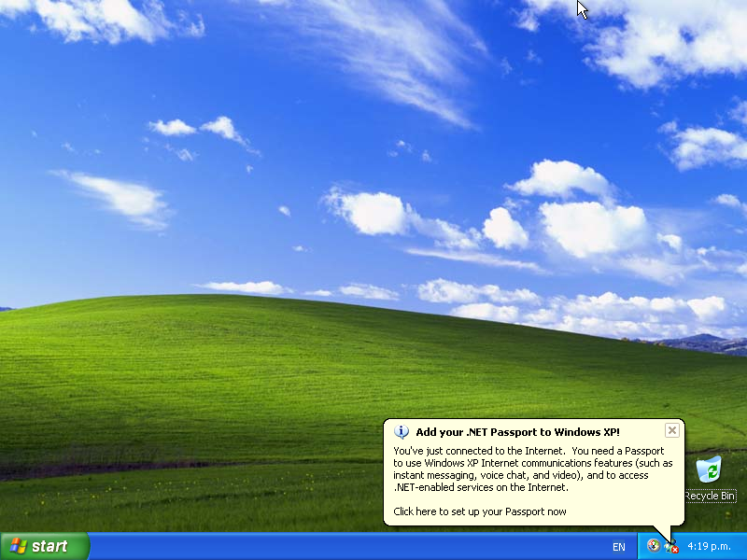Click the balloon title 'Add your .NET Passport to Windows XP!'
Image resolution: width=747 pixels, height=560 pixels.
pyautogui.click(x=517, y=432)
